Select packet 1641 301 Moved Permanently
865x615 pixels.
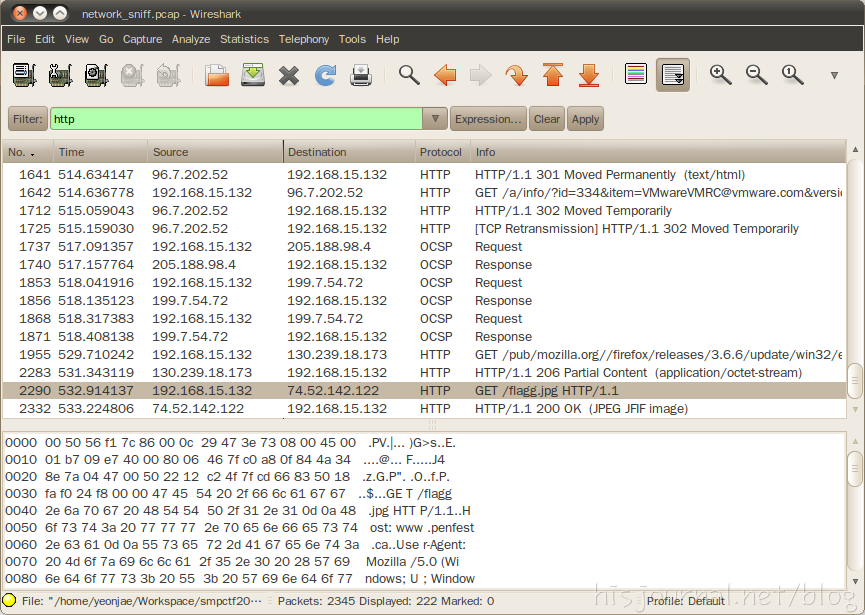click(x=424, y=174)
